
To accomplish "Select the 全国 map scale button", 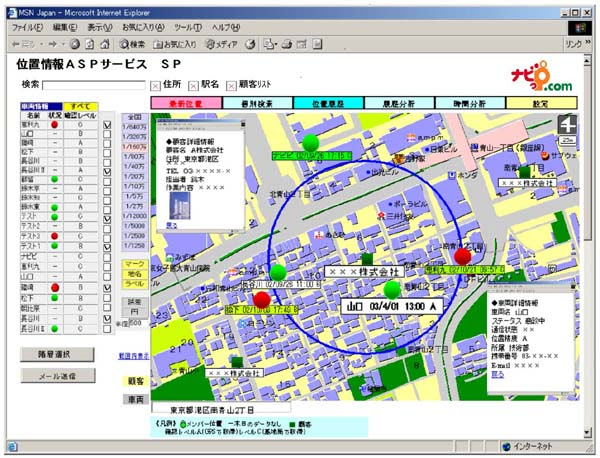I will pos(134,117).
